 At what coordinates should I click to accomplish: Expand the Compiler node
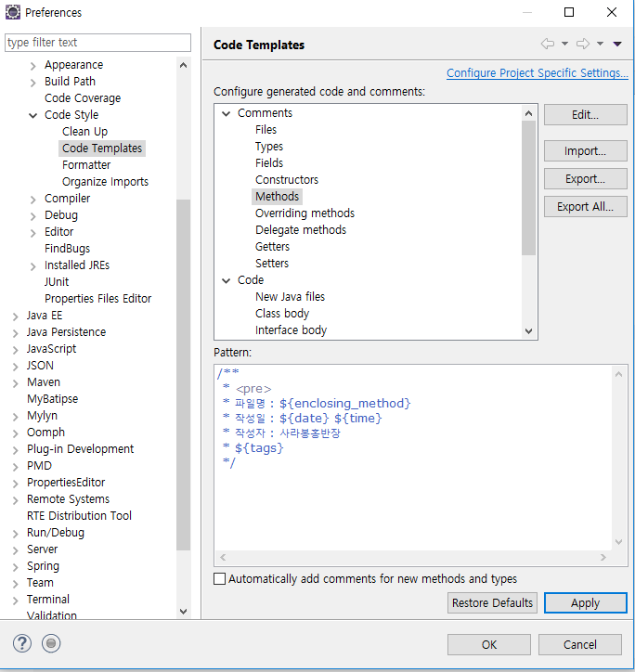[33, 200]
